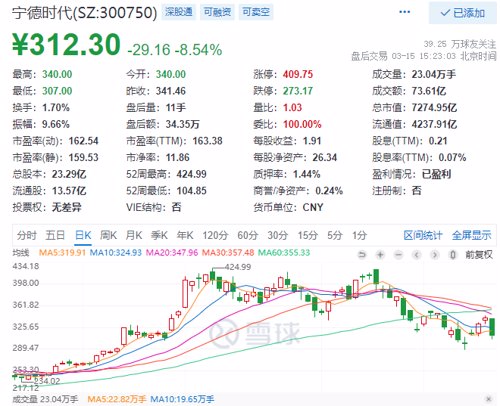The height and width of the screenshot is (406, 500).
Task: Click the chart orientation toggle icon near 前复权
Action: 452,255
